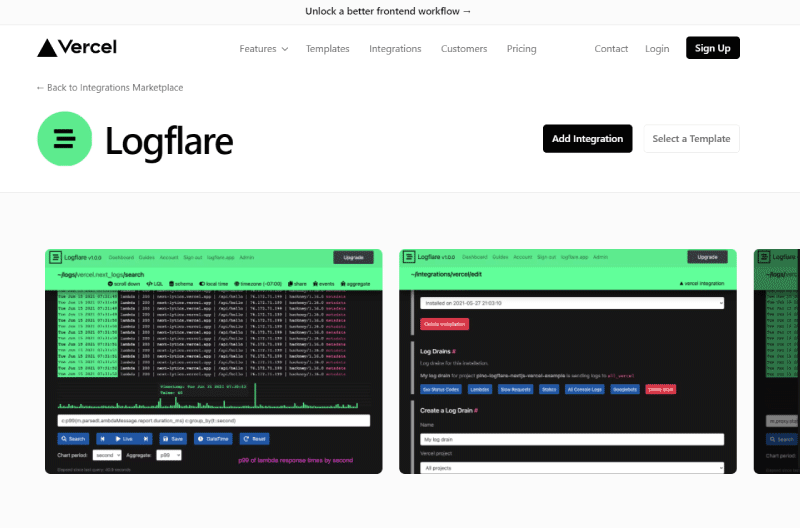Image resolution: width=800 pixels, height=530 pixels.
Task: Open the Contact link
Action: [611, 48]
